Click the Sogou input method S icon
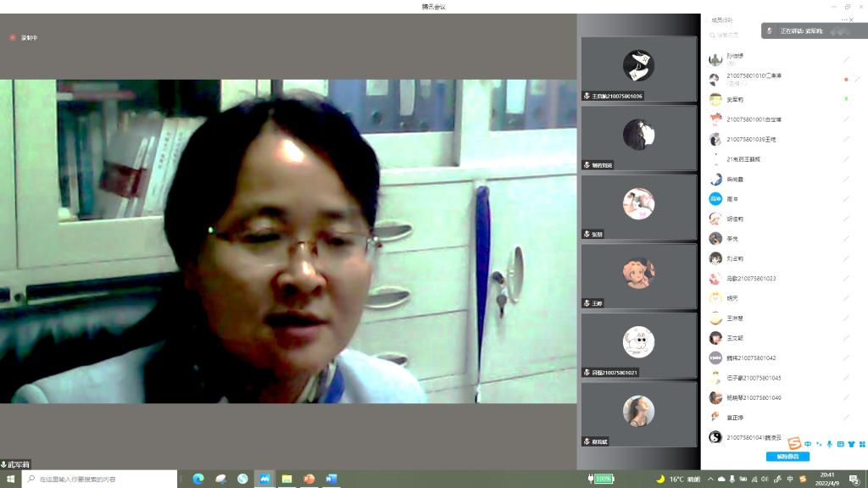 (794, 444)
